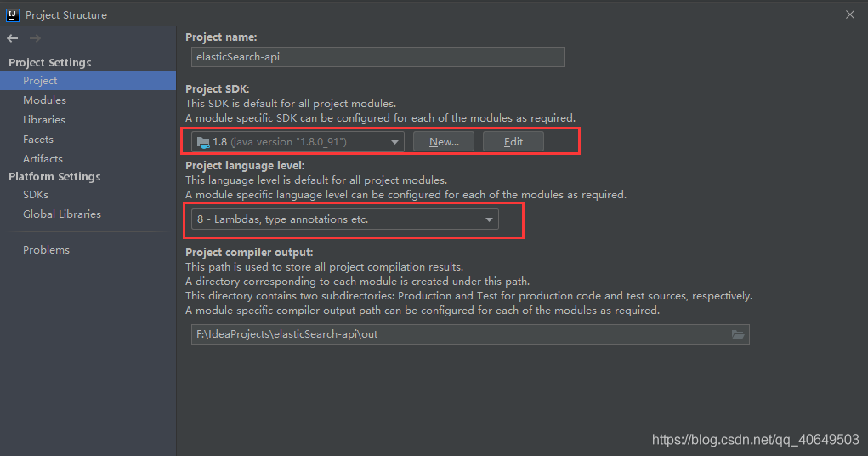Click the back navigation arrow

(13, 38)
